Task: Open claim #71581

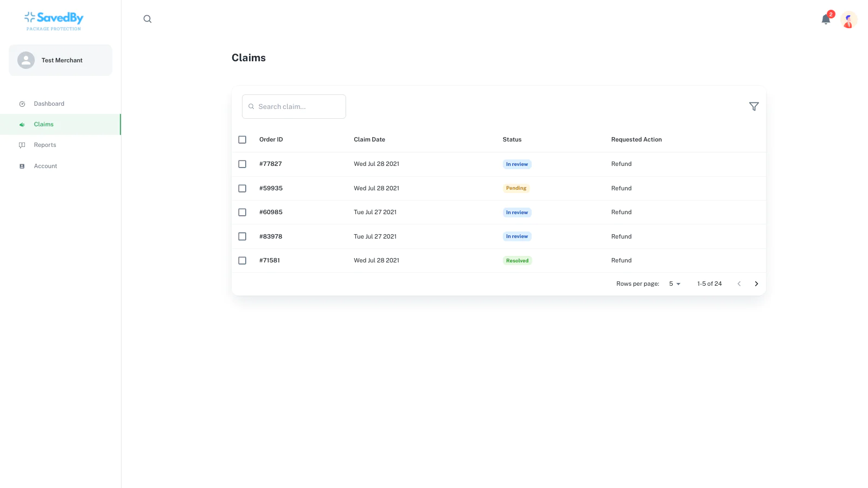Action: tap(270, 261)
